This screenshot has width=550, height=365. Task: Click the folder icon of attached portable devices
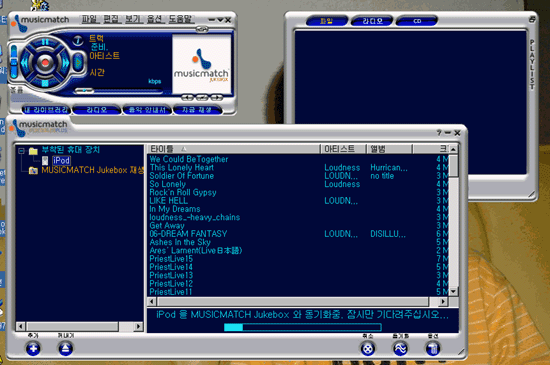pos(33,151)
